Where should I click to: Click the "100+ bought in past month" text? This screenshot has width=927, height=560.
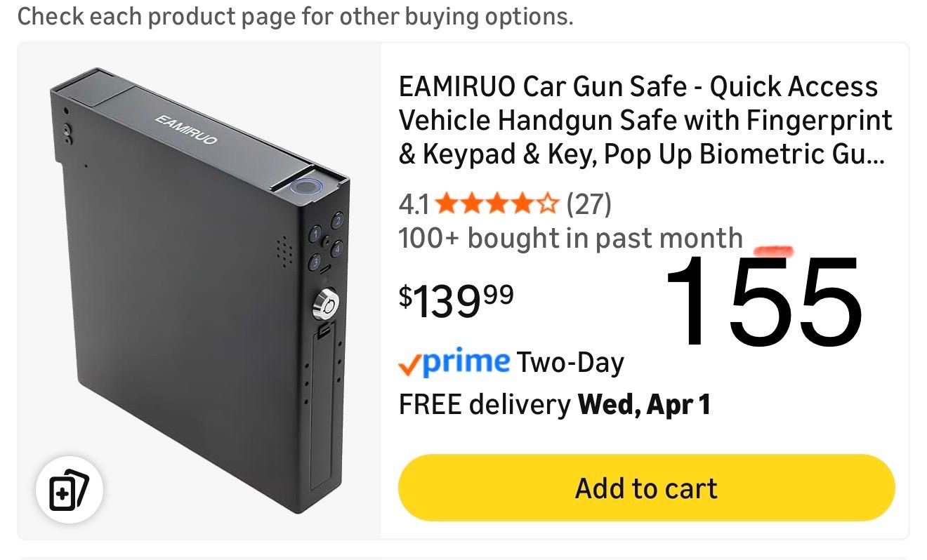point(570,239)
